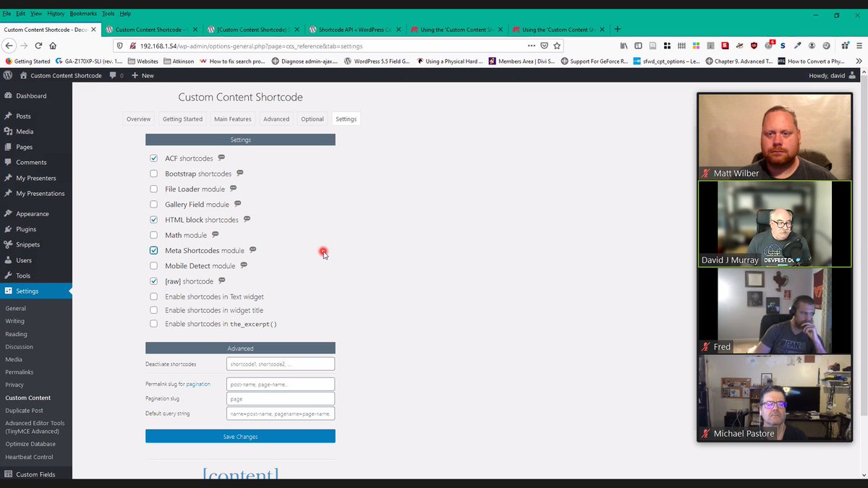The width and height of the screenshot is (868, 488).
Task: Enable shortcodes in widget title checkbox
Action: [153, 310]
